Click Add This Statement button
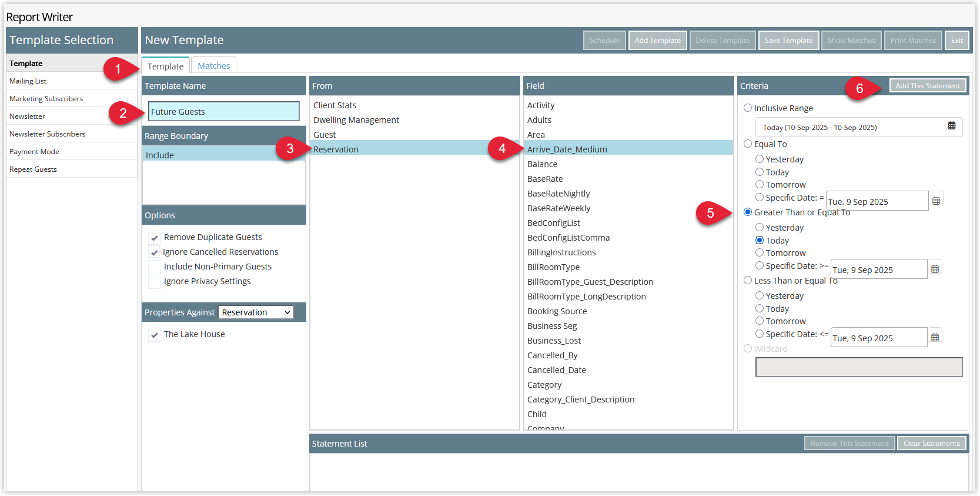Viewport: 980px width, 496px height. (x=928, y=85)
